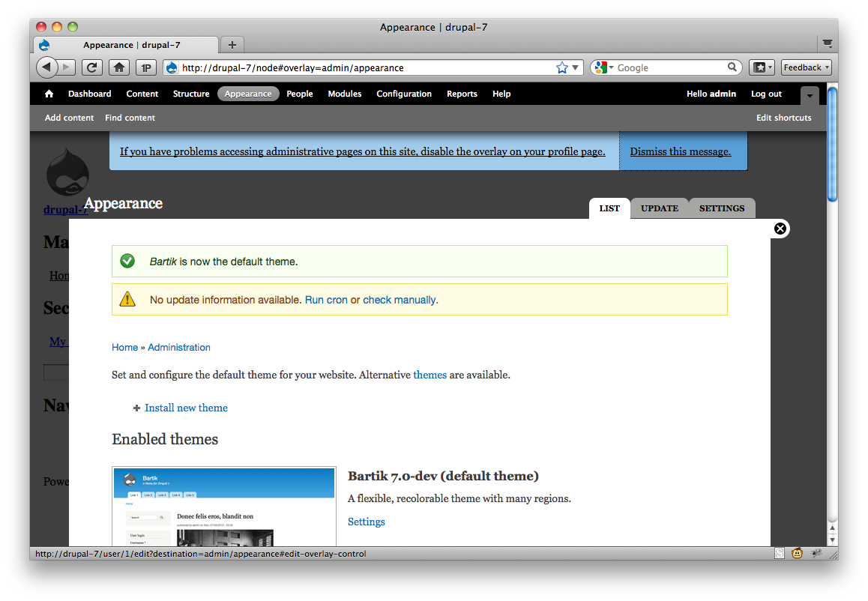Close the overlay using the X icon

coord(780,228)
